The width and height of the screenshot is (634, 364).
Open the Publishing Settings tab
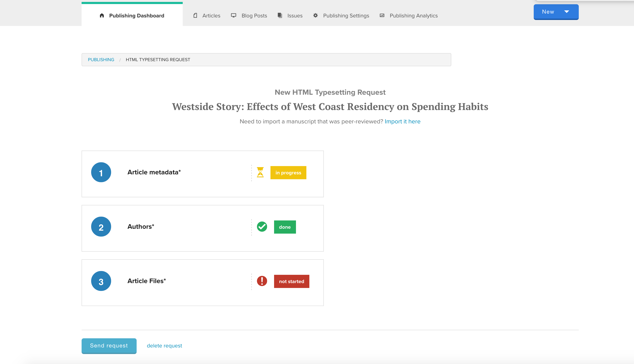coord(341,16)
